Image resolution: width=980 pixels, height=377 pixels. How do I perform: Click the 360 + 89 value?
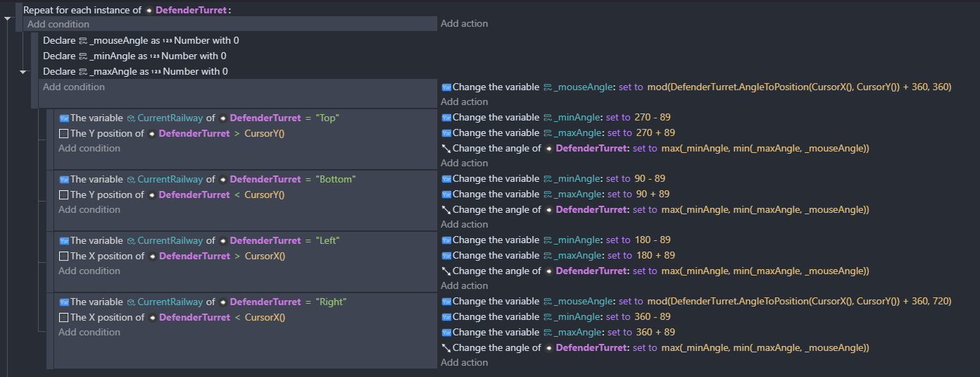tap(654, 333)
